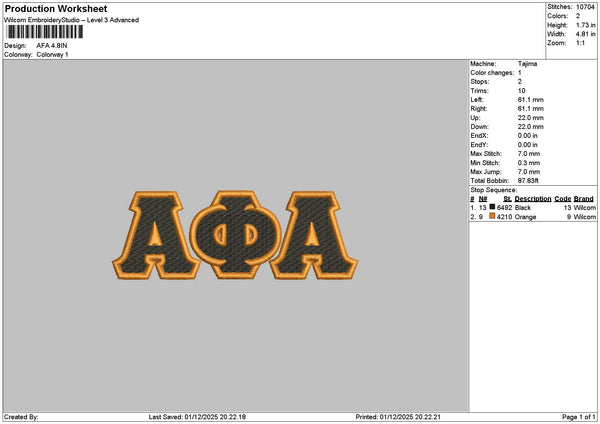Click the zoom value '1:1'

580,43
